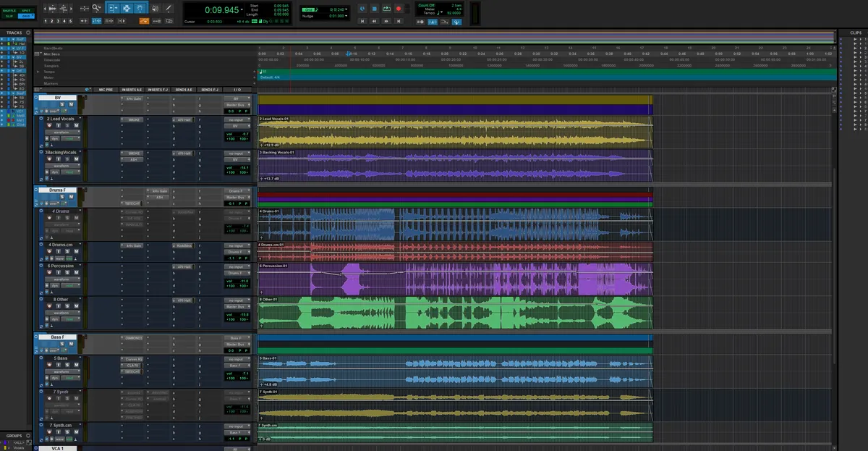Select the Grabber hand tool
The height and width of the screenshot is (451, 868).
[140, 9]
